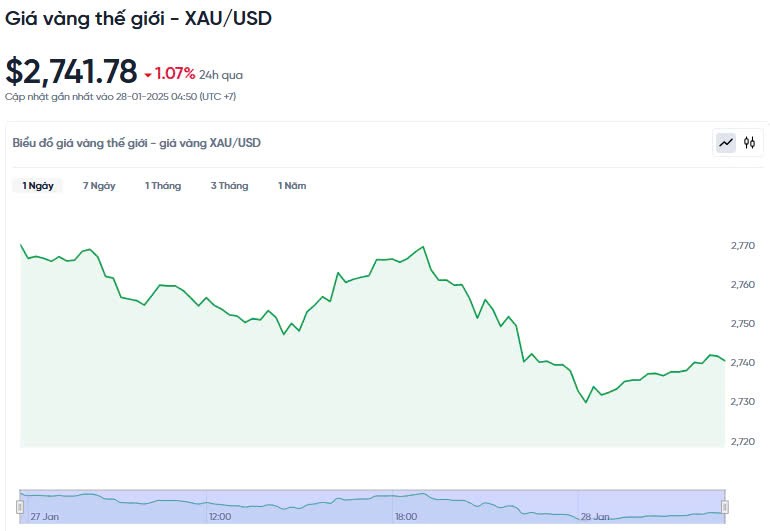The width and height of the screenshot is (770, 531).
Task: Click the 27 Jan navigator label
Action: pyautogui.click(x=44, y=517)
